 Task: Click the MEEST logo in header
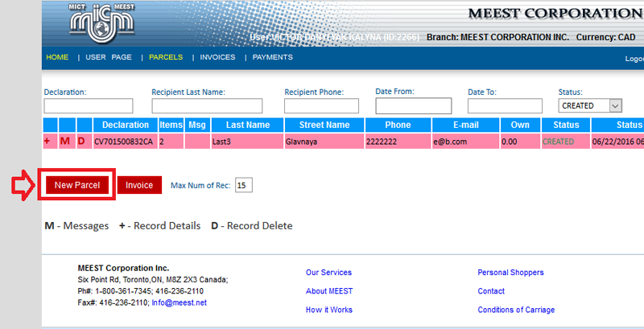102,23
